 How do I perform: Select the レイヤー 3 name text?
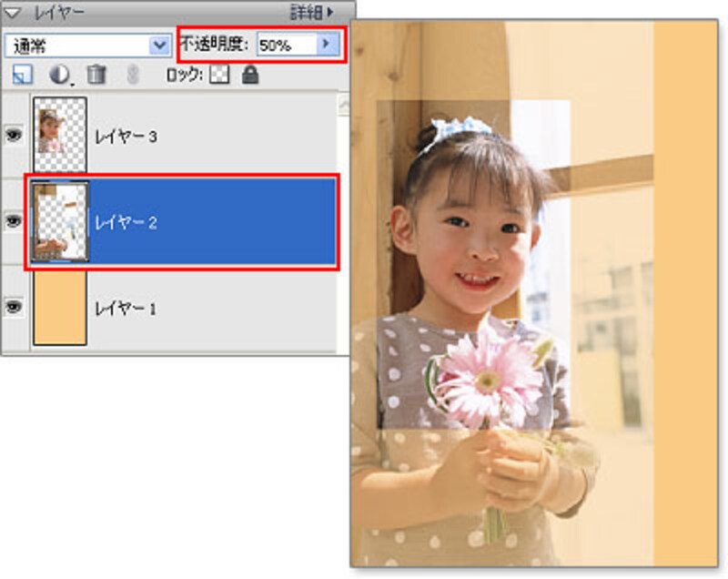(126, 137)
